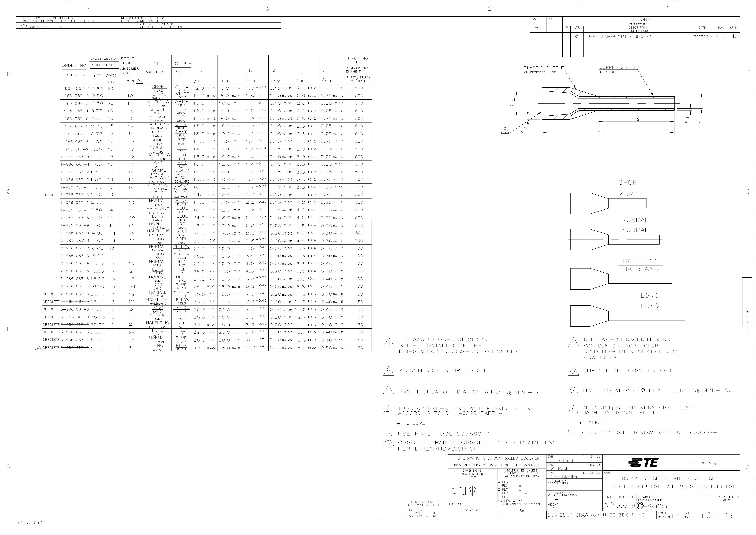Click the note 4 triangle by TUBULAR END-SLEEVE

point(388,411)
